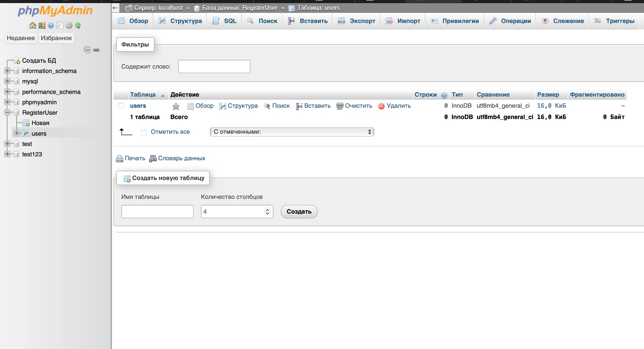Viewport: 644px width, 349px height.
Task: Open the Печать link
Action: click(x=135, y=158)
